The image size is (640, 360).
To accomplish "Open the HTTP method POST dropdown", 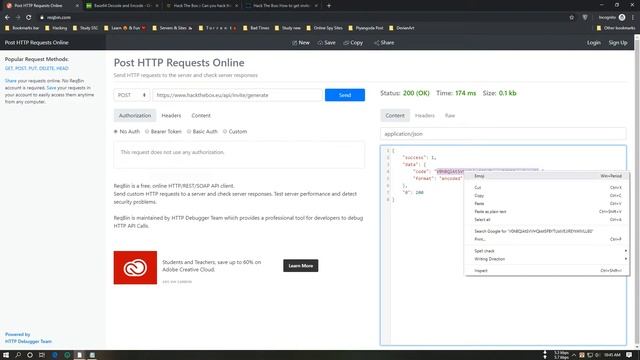I will (x=132, y=95).
